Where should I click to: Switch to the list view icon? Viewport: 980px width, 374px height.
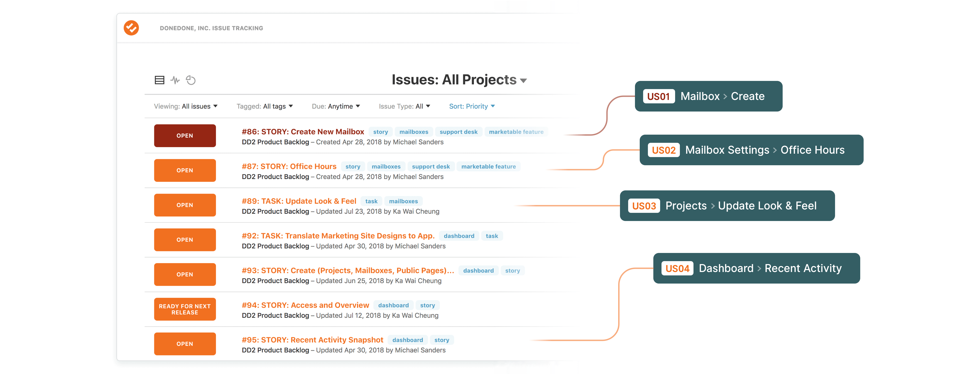coord(159,80)
